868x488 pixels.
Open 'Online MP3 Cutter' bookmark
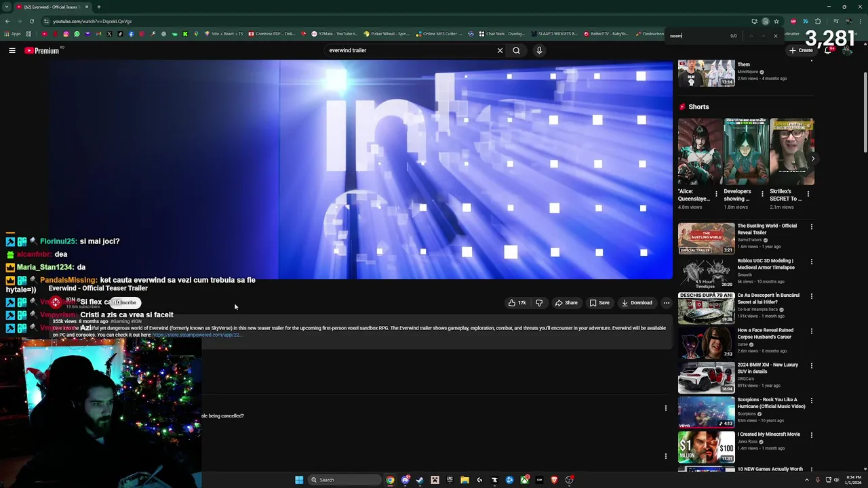point(439,34)
